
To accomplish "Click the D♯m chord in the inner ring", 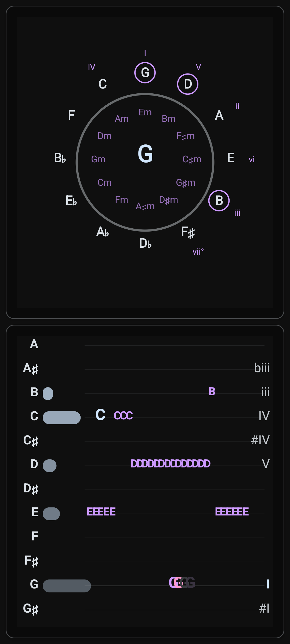I will [169, 200].
